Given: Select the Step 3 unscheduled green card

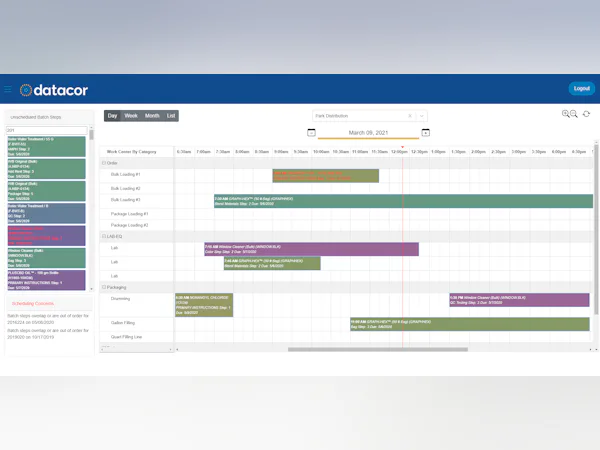Looking at the screenshot, I should (x=46, y=169).
